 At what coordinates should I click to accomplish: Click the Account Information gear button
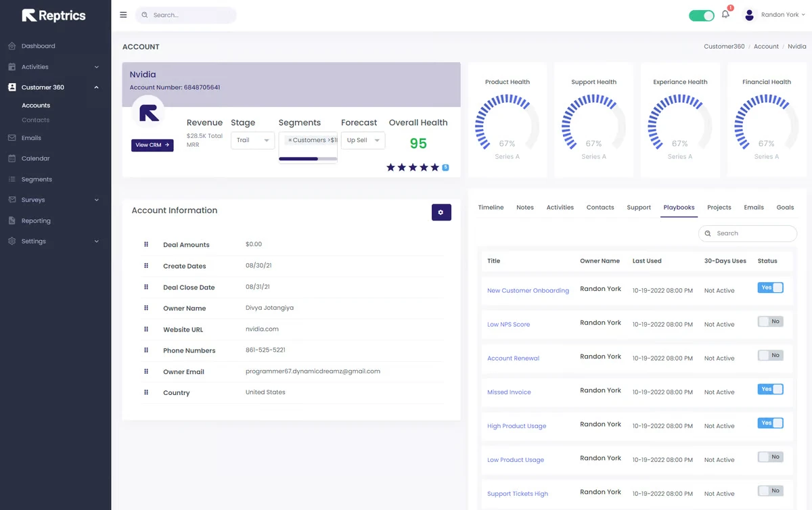(x=441, y=212)
